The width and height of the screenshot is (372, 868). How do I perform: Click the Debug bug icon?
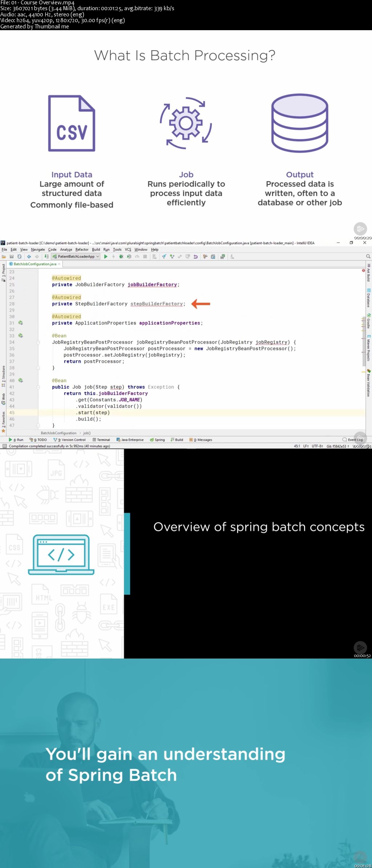[121, 257]
